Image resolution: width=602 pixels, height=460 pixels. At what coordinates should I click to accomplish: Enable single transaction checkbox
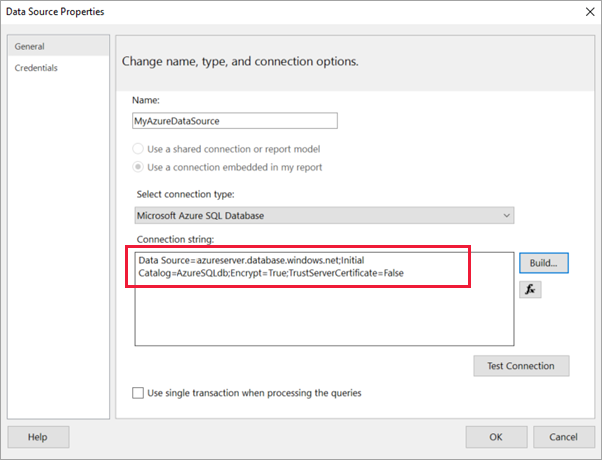click(138, 393)
